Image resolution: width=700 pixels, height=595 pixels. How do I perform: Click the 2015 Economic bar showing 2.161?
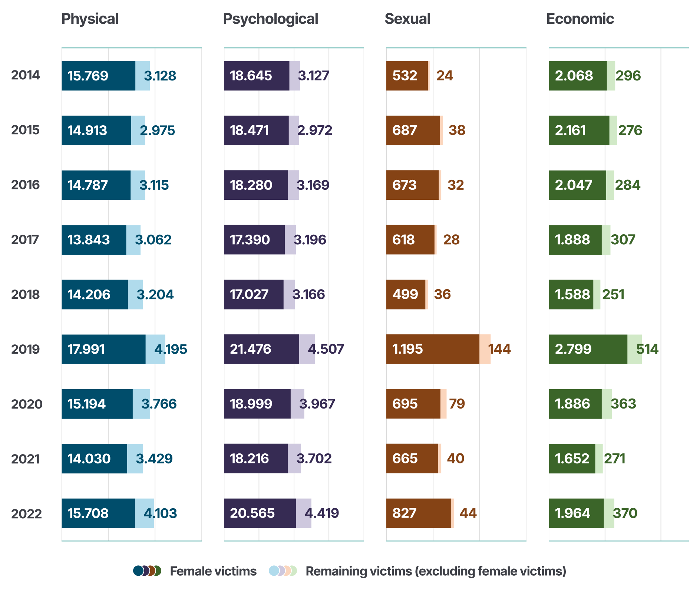click(x=579, y=130)
